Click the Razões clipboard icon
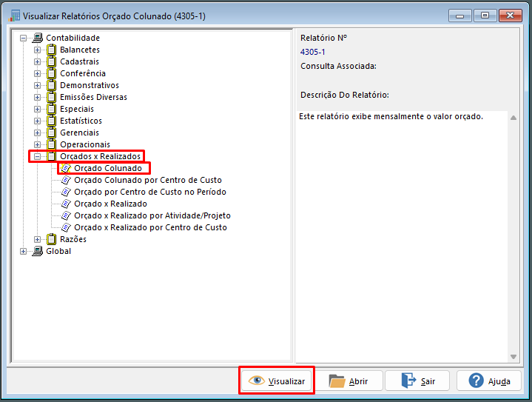This screenshot has width=532, height=402. [51, 239]
